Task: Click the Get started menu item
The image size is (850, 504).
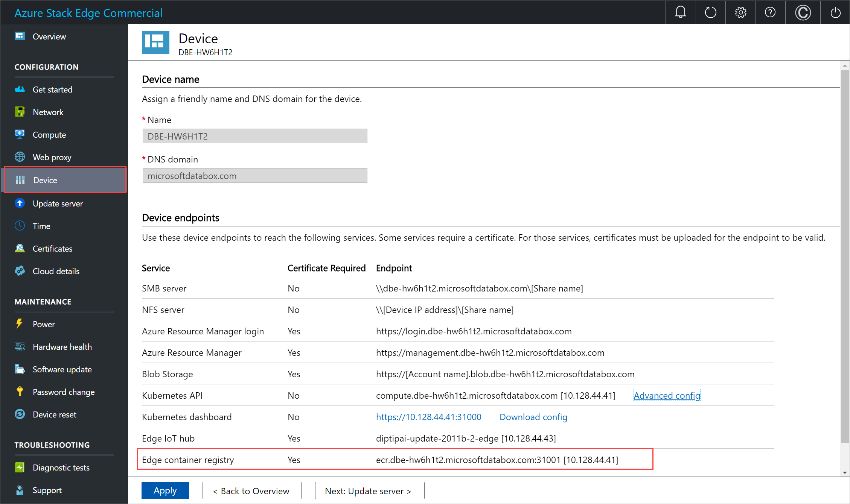Action: pos(53,89)
